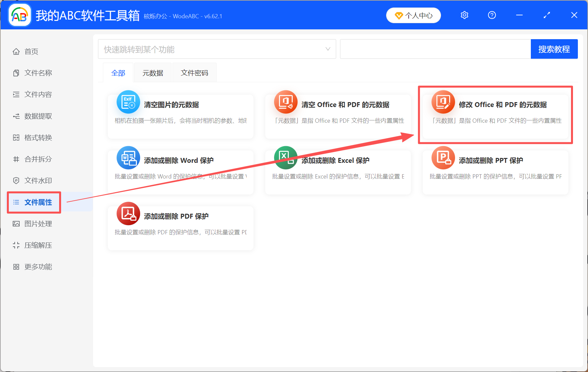Viewport: 588px width, 372px height.
Task: Click the Excel 保护 green icon
Action: tap(286, 158)
